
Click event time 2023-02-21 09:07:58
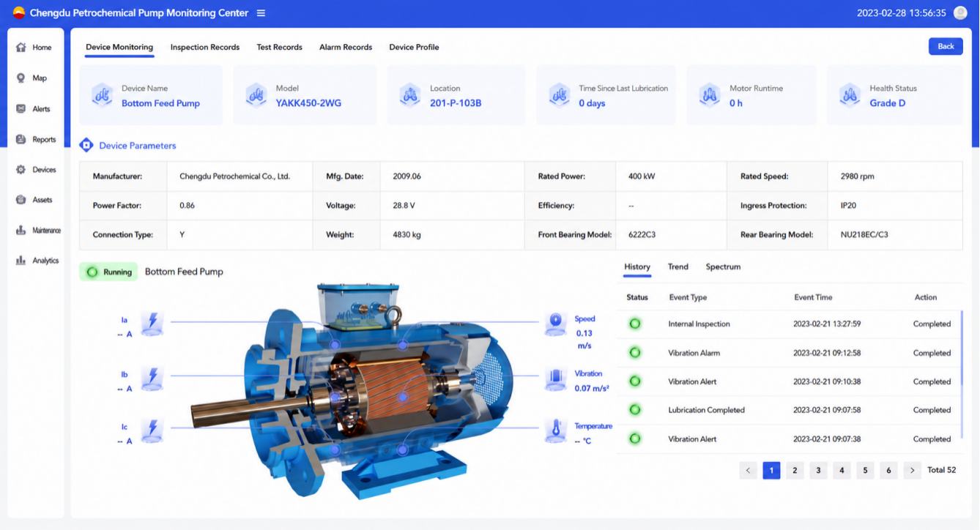(x=827, y=410)
